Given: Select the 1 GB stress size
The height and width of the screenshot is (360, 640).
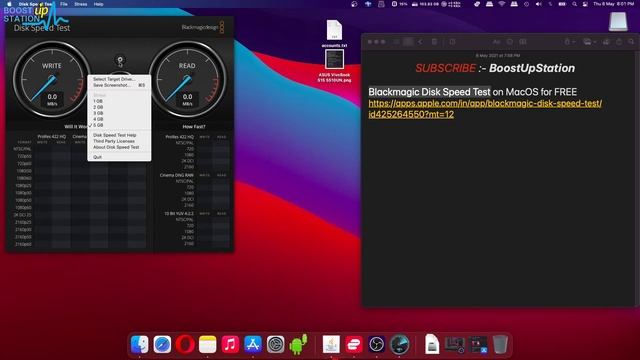Looking at the screenshot, I should pos(119,101).
